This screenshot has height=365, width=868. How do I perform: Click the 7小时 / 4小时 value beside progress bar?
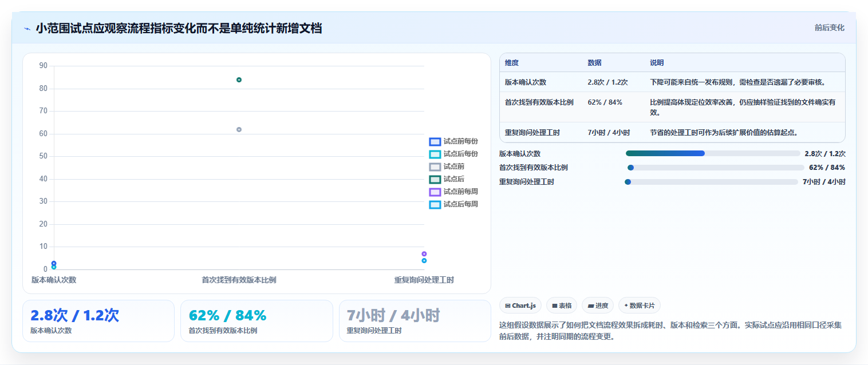click(x=824, y=182)
